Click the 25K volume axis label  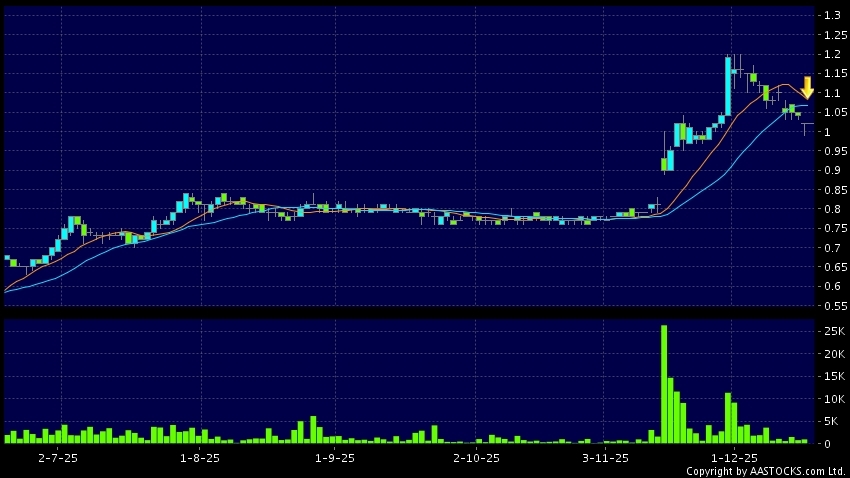click(x=832, y=332)
